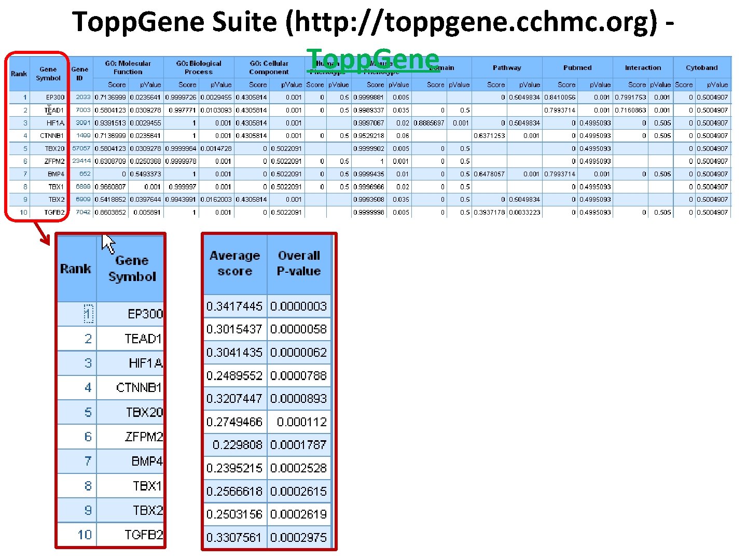Select TEAD1 in the enlarged gene list
The height and width of the screenshot is (560, 747).
(x=144, y=339)
